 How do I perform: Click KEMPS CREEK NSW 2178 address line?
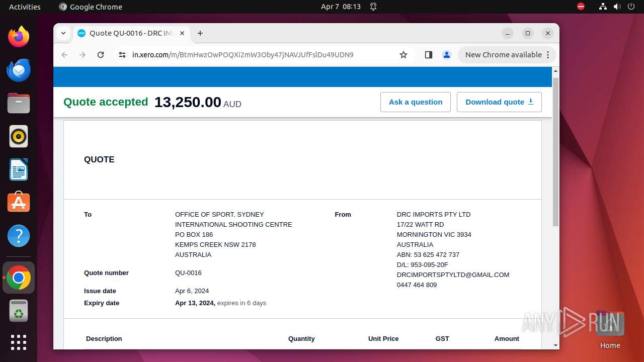215,244
